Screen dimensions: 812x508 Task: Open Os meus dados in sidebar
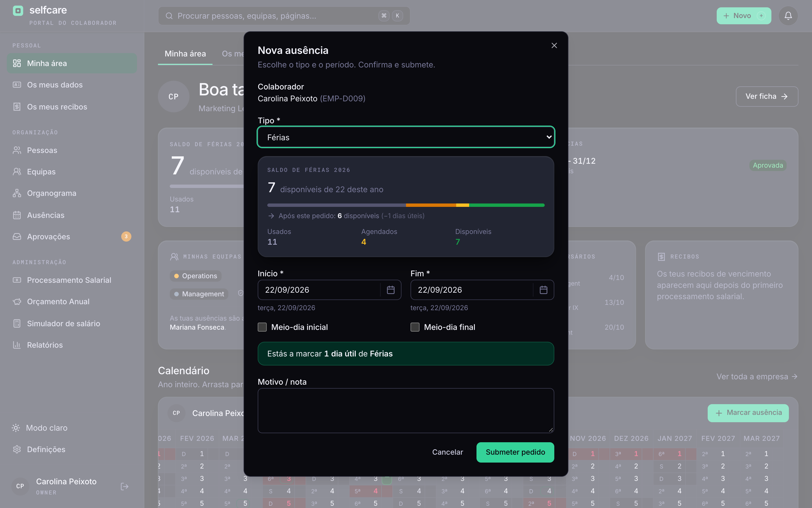pyautogui.click(x=72, y=85)
